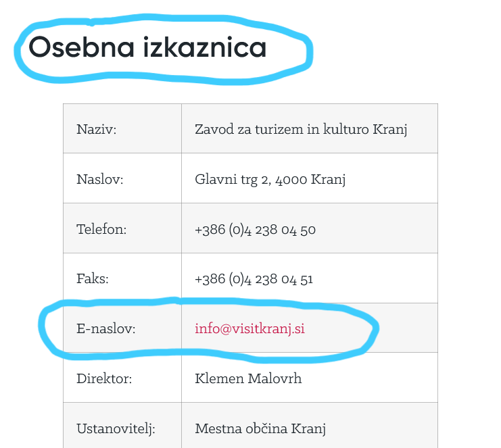501x448 pixels.
Task: Click postal code '4000' in the address
Action: pos(292,179)
